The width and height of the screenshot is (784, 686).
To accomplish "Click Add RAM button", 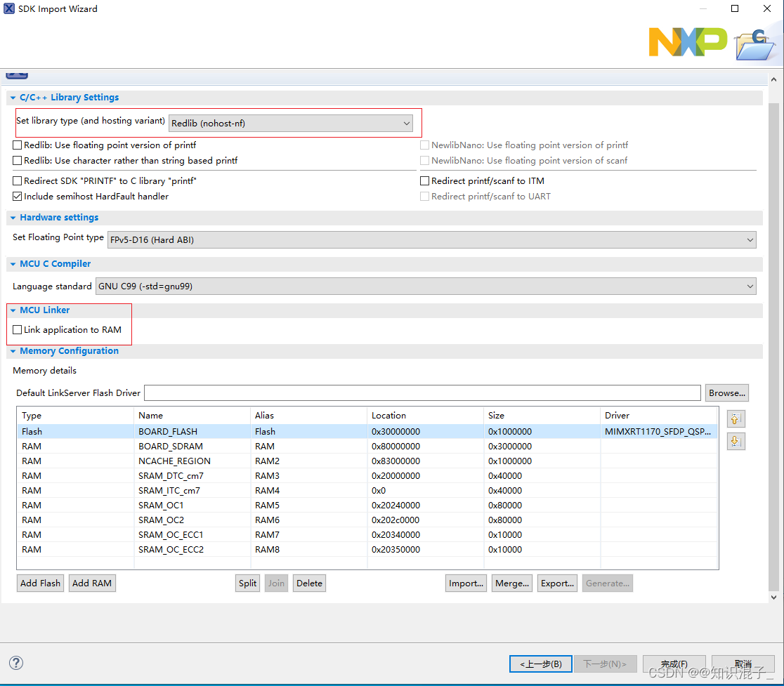I will pos(92,583).
